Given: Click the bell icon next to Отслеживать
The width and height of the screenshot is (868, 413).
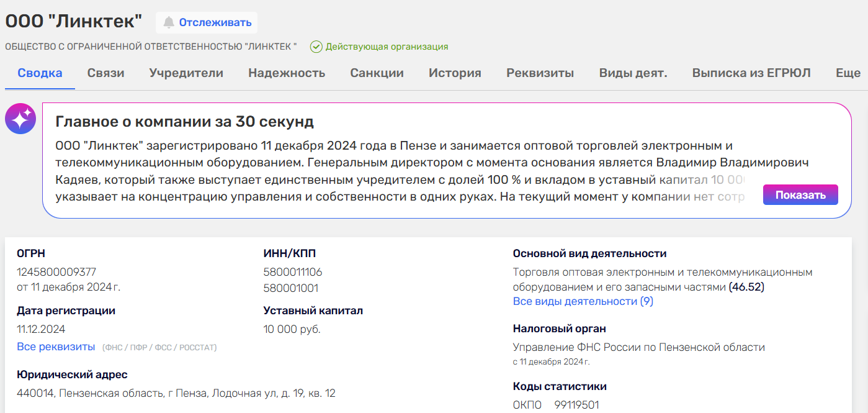Looking at the screenshot, I should [x=168, y=22].
